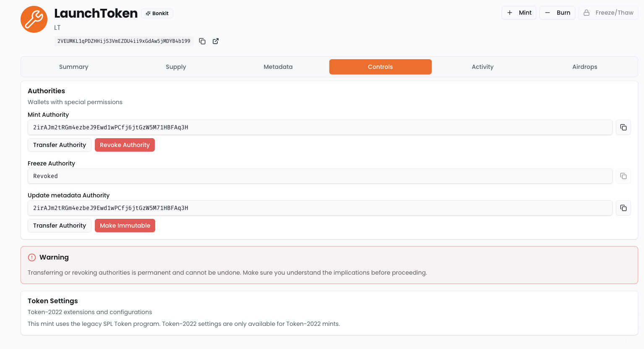Copy the Update metadata Authority address
This screenshot has height=349, width=644.
[623, 208]
